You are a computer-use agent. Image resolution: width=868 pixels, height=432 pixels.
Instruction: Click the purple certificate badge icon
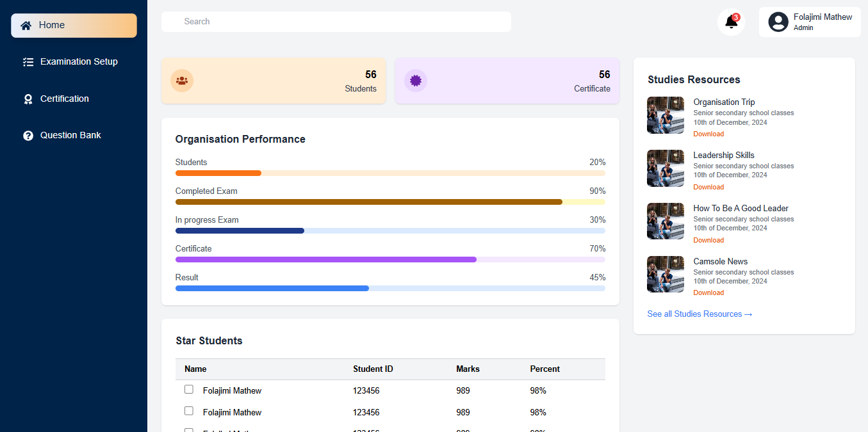coord(416,81)
